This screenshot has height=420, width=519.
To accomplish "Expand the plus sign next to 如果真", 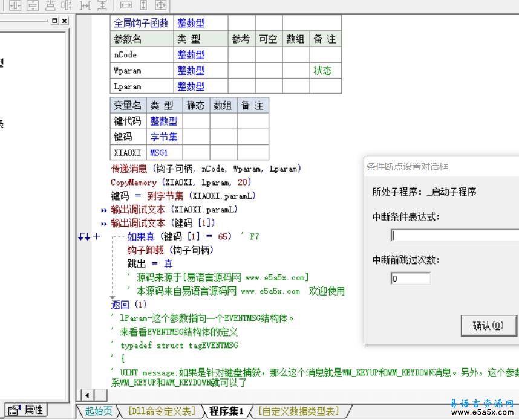I will [97, 236].
